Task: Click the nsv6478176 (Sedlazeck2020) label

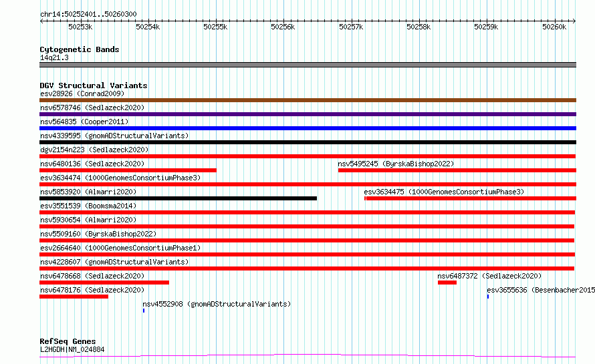Action: [92, 290]
